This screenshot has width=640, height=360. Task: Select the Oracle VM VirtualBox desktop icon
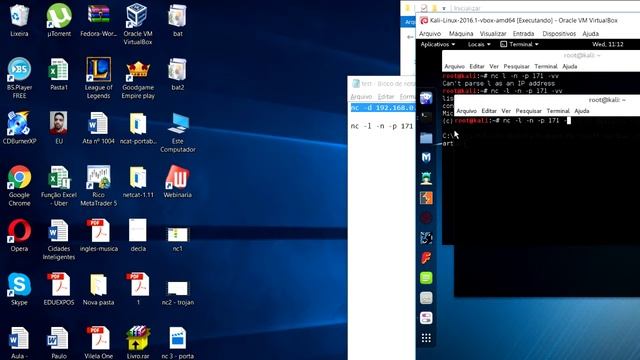click(x=138, y=24)
